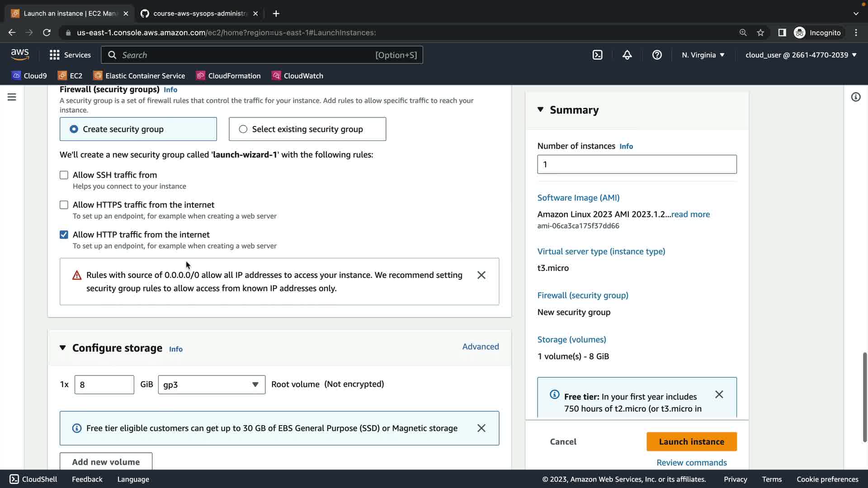The width and height of the screenshot is (868, 488).
Task: Click the help question mark icon
Action: pos(657,55)
